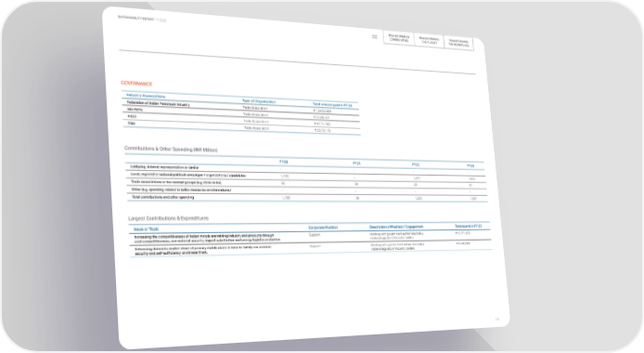
Task: Switch to Transforming the Planet tab
Action: tap(429, 41)
